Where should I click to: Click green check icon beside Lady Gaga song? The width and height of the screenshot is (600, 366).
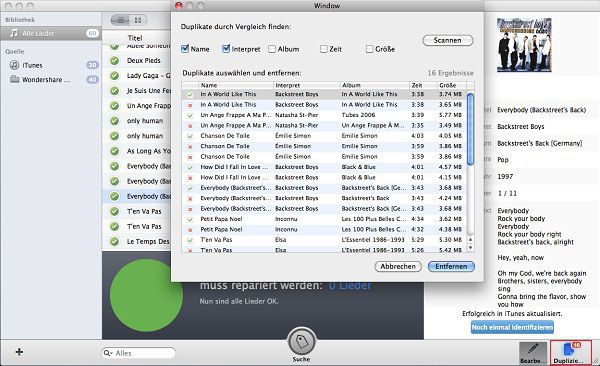click(x=114, y=75)
